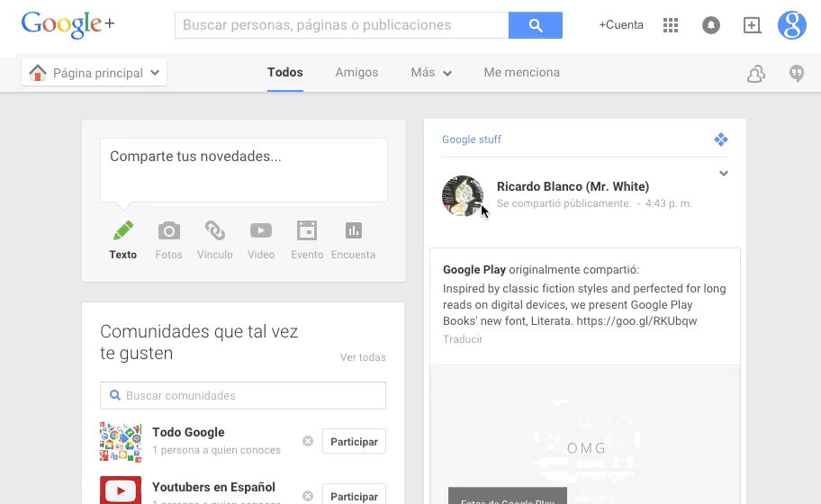This screenshot has height=504, width=821.
Task: Dismiss the Youtubers en Español suggestion
Action: coord(308,496)
